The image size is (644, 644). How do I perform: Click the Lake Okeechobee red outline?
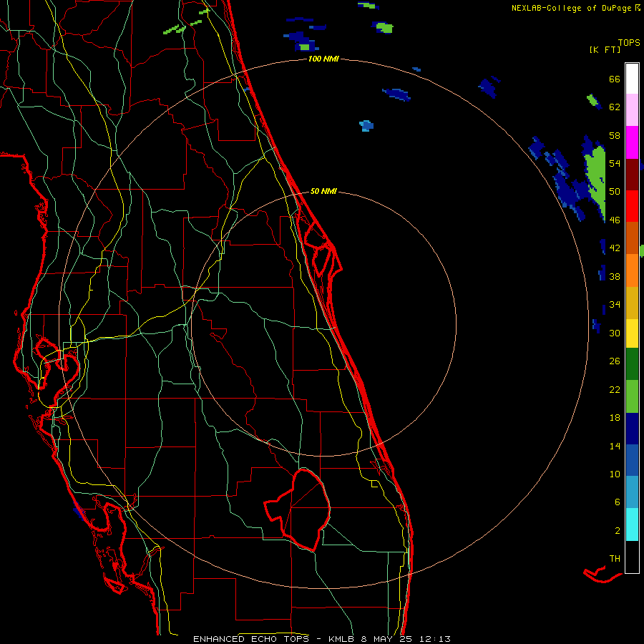tap(298, 509)
